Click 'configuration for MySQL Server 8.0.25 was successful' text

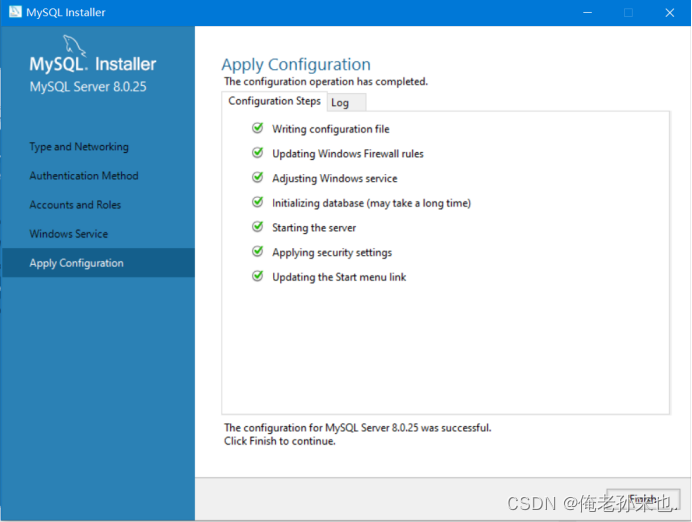tap(368, 428)
